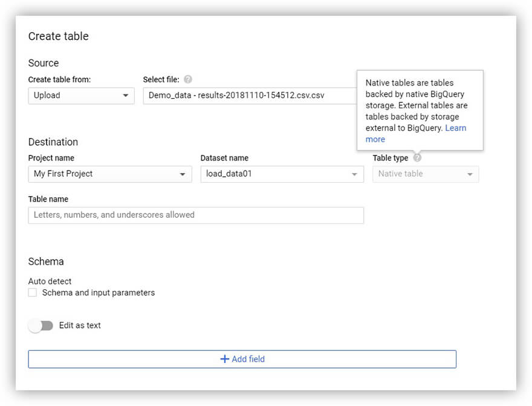Enable Schema and input parameters auto detect
Viewport: 532px width, 406px height.
pyautogui.click(x=33, y=293)
